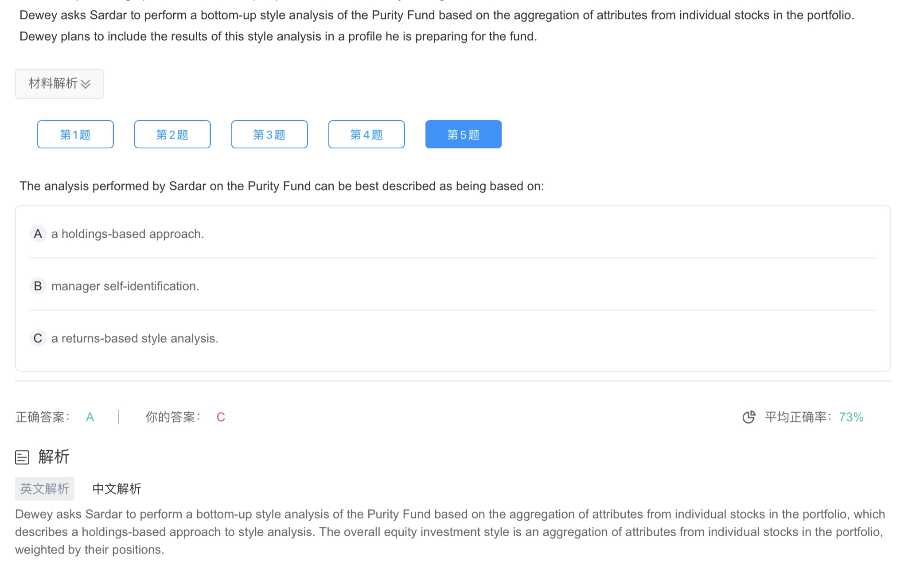
Task: Click the 73% average accuracy value
Action: (851, 417)
